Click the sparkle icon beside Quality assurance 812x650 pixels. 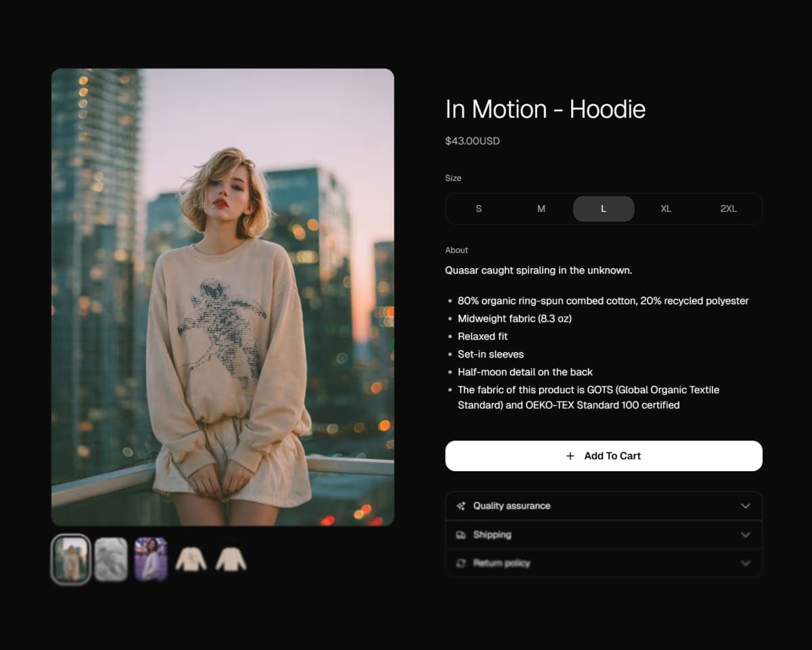click(x=461, y=506)
